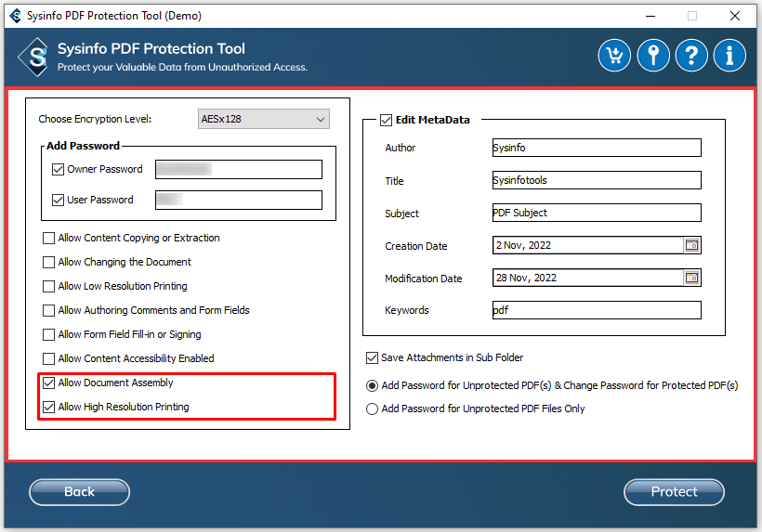The width and height of the screenshot is (762, 532).
Task: Open calendar picker for Creation Date
Action: point(692,245)
